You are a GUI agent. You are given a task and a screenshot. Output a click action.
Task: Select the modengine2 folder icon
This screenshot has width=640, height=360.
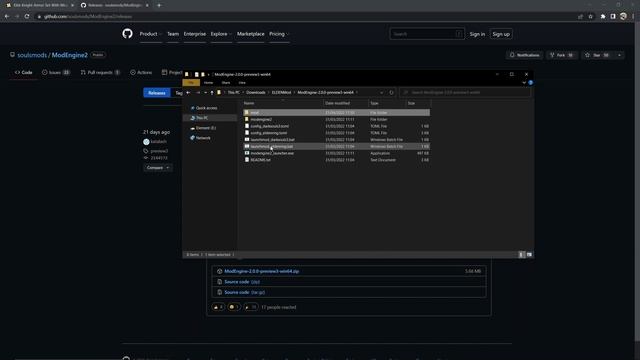click(247, 119)
